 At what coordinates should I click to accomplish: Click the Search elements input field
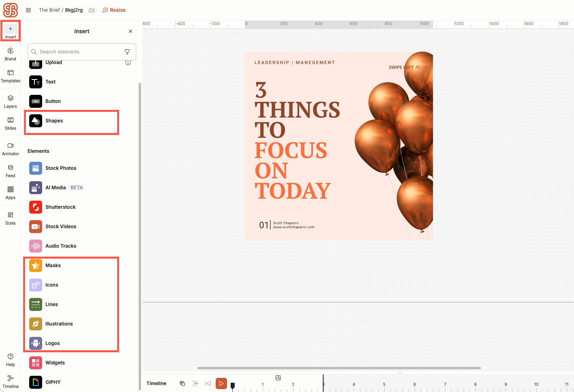coord(79,52)
